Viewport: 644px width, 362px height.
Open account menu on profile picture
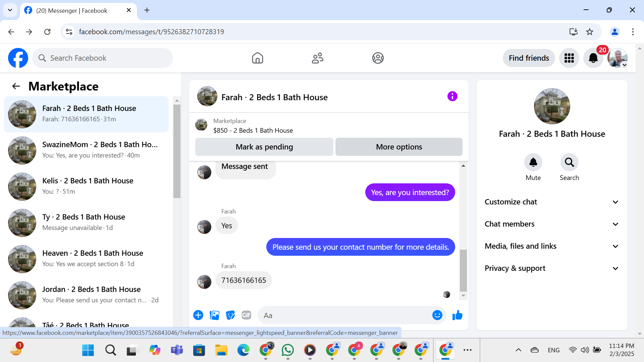pos(618,58)
